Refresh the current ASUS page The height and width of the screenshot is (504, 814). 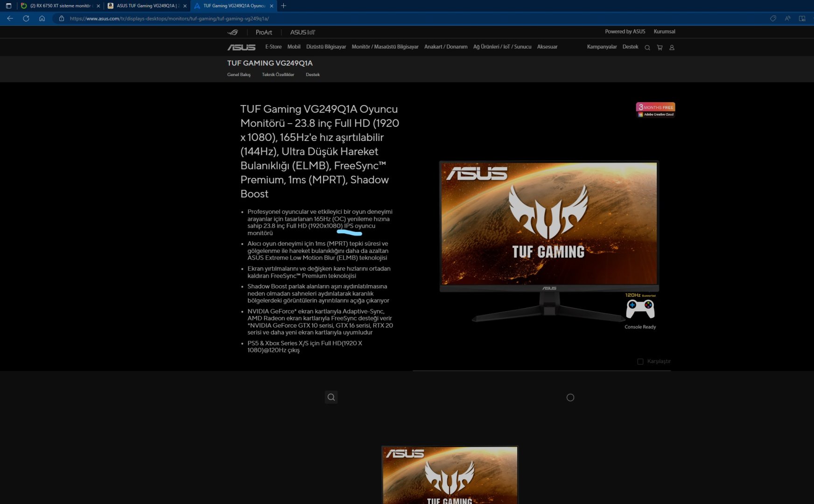point(26,19)
